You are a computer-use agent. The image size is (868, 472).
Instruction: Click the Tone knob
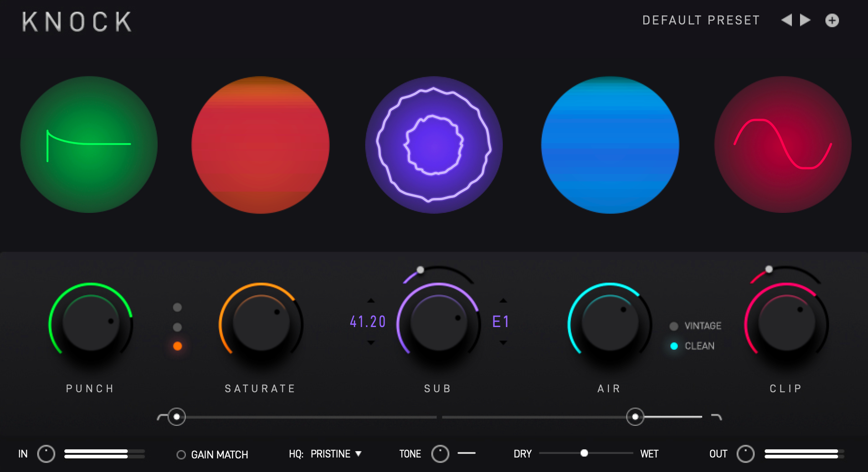click(441, 453)
